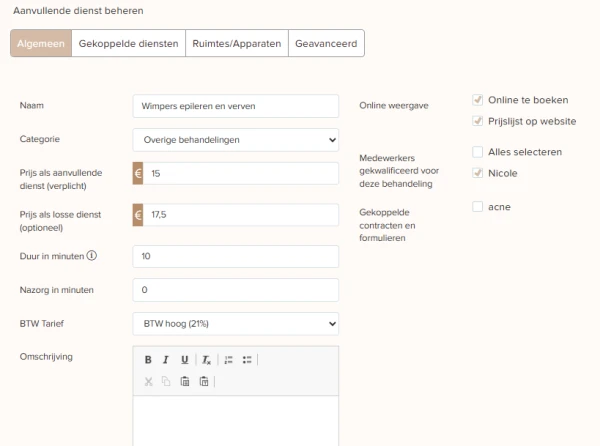Click the info icon beside Duur in minuten
The height and width of the screenshot is (446, 600).
[91, 256]
